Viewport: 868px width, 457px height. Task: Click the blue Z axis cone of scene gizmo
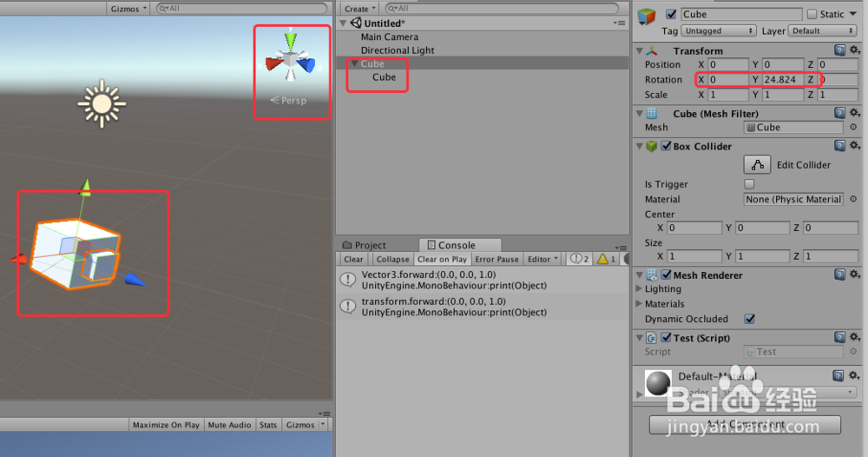click(x=305, y=65)
